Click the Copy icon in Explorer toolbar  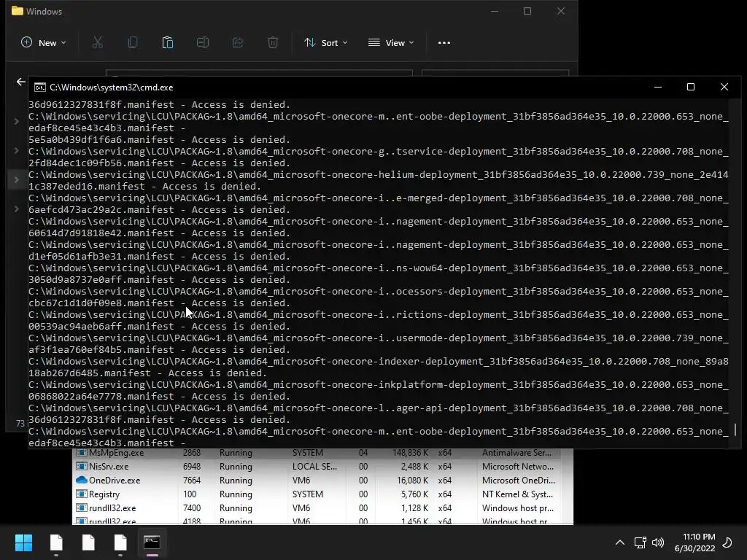tap(133, 43)
